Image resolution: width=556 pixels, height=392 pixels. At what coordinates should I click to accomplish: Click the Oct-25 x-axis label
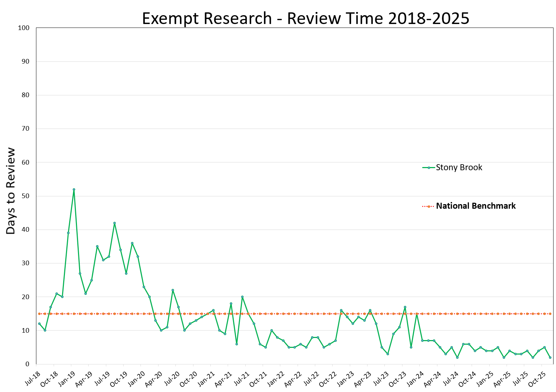click(537, 379)
